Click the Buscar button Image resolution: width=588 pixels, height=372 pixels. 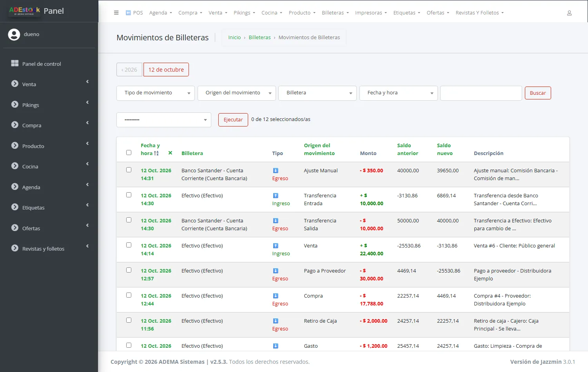point(538,93)
